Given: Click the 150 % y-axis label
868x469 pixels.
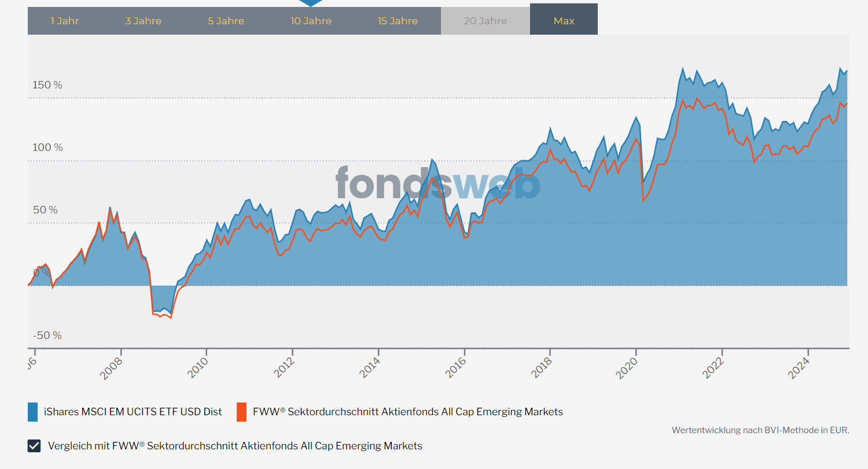Looking at the screenshot, I should [47, 85].
